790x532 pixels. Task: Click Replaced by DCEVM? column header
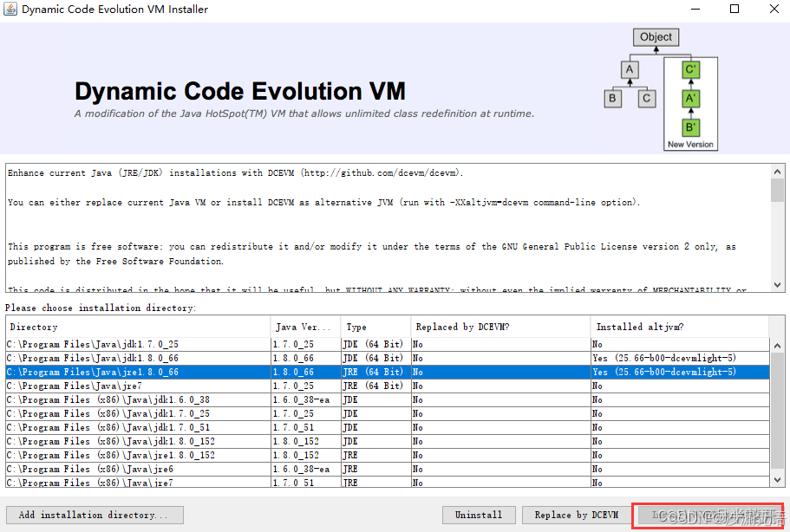coord(500,327)
